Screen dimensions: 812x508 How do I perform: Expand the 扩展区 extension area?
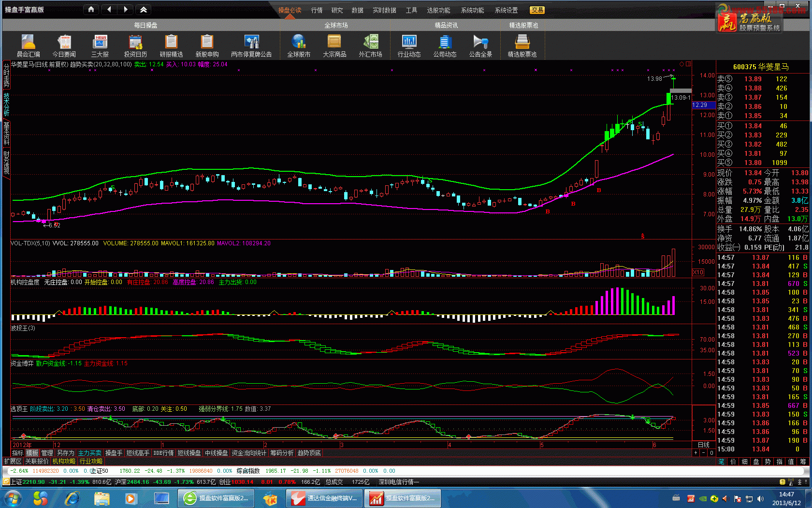pyautogui.click(x=13, y=461)
